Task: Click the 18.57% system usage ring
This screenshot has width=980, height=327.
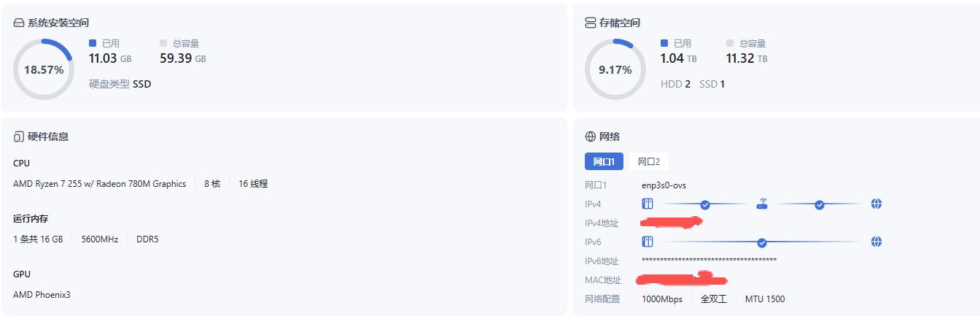Action: pyautogui.click(x=44, y=70)
